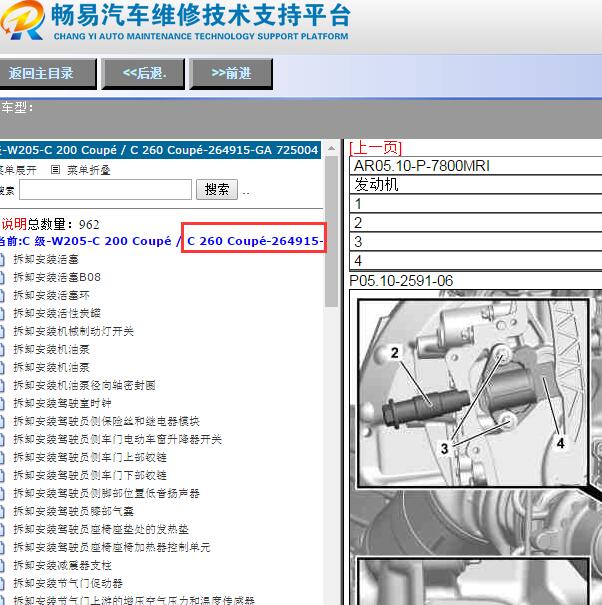Open 拆卸安装驾驶室时钟 document
This screenshot has width=602, height=605.
tap(62, 403)
